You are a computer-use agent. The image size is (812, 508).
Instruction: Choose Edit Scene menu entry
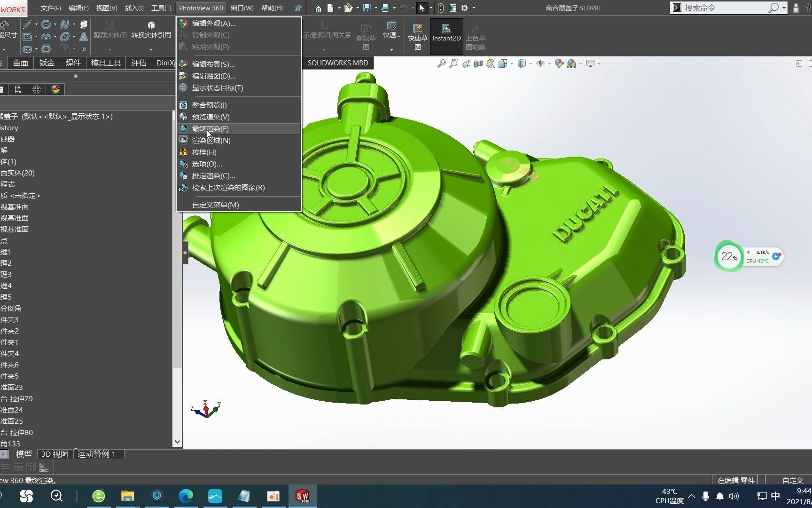coord(238,64)
